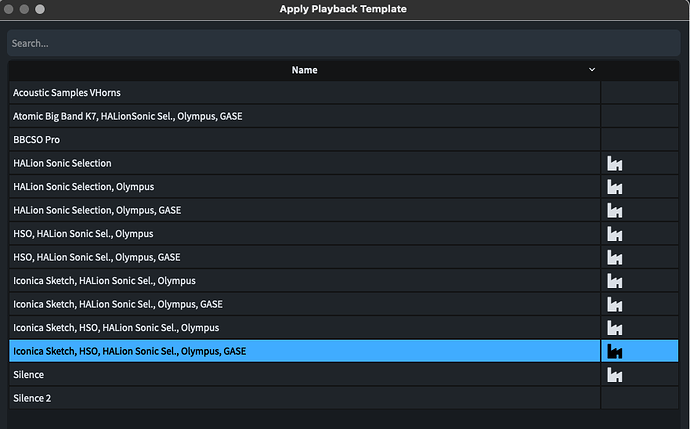The height and width of the screenshot is (429, 690).
Task: Click factory icon for HALion Sonic Selection, Olympus
Action: click(614, 187)
